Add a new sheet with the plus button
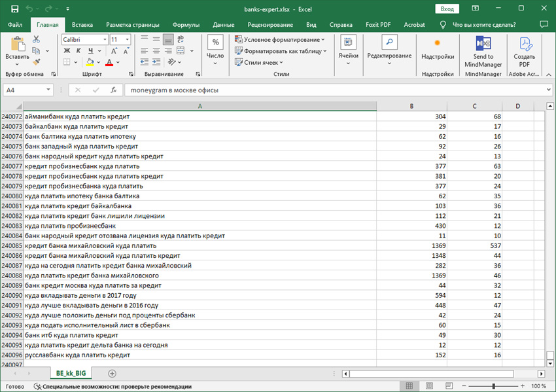Viewport: 556px width, 392px height. (x=112, y=373)
